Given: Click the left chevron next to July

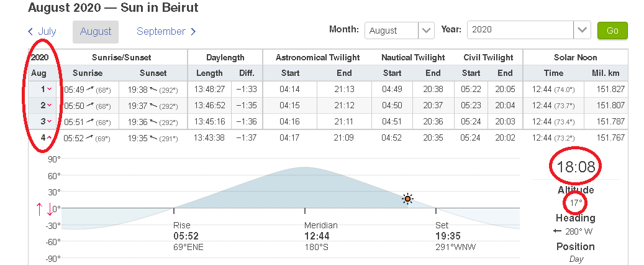Looking at the screenshot, I should (x=31, y=31).
